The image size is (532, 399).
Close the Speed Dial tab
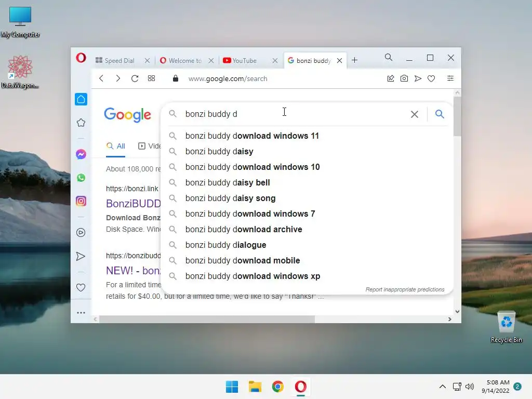coord(147,61)
